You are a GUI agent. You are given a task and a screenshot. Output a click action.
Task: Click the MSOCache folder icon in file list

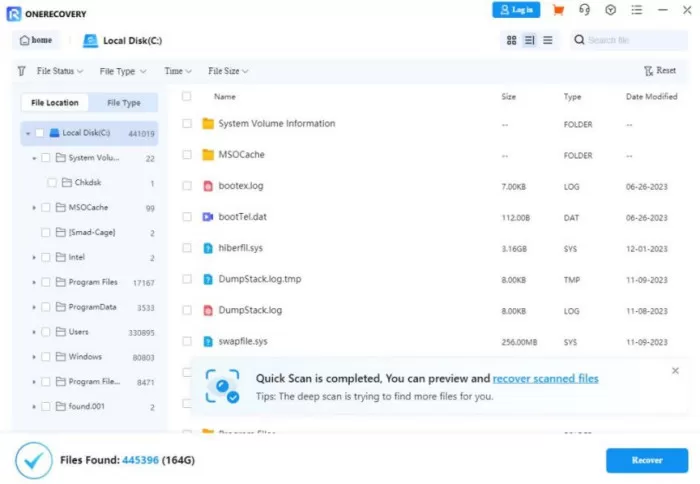pyautogui.click(x=208, y=155)
